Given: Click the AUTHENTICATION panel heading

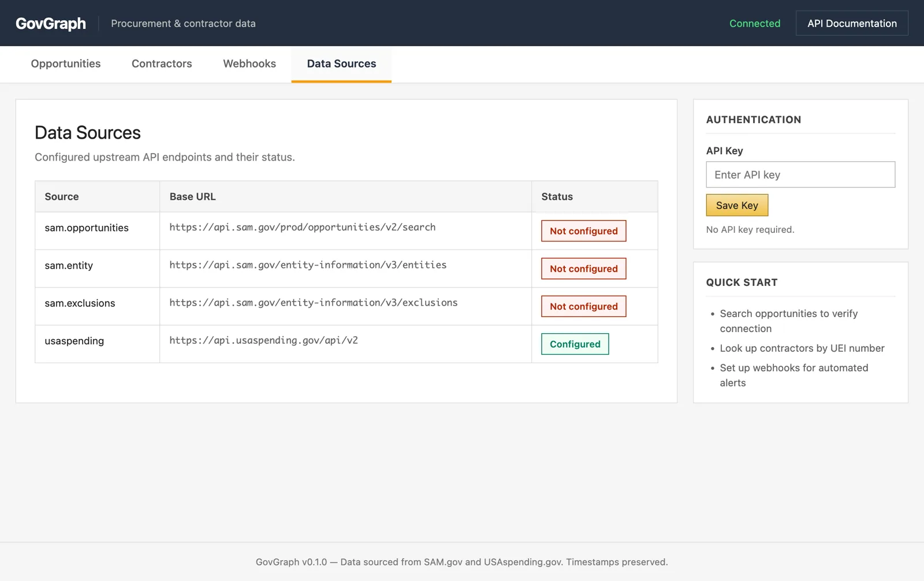Looking at the screenshot, I should tap(754, 120).
